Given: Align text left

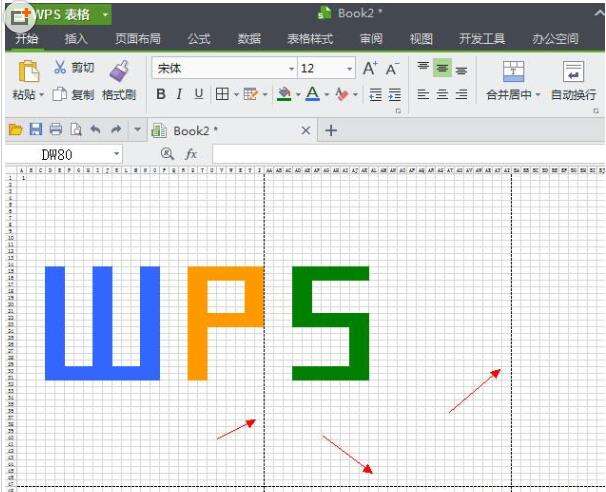Looking at the screenshot, I should 423,94.
